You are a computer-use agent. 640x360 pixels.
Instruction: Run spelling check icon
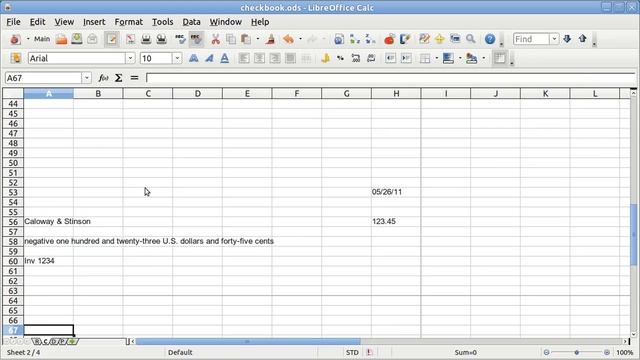(x=180, y=39)
